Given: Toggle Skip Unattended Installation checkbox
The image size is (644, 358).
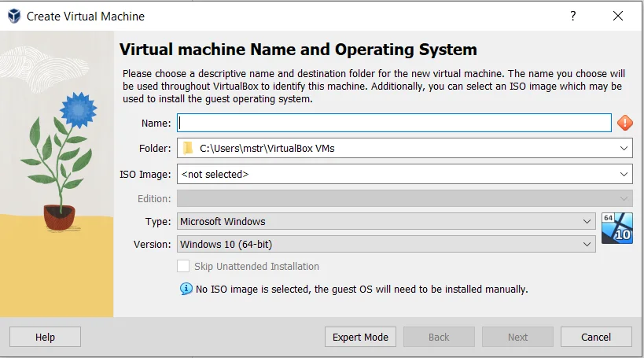Looking at the screenshot, I should [x=183, y=267].
